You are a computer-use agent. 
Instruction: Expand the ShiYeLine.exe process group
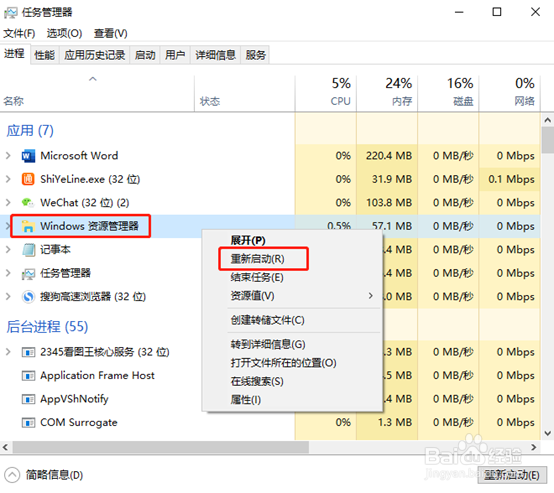pyautogui.click(x=8, y=179)
